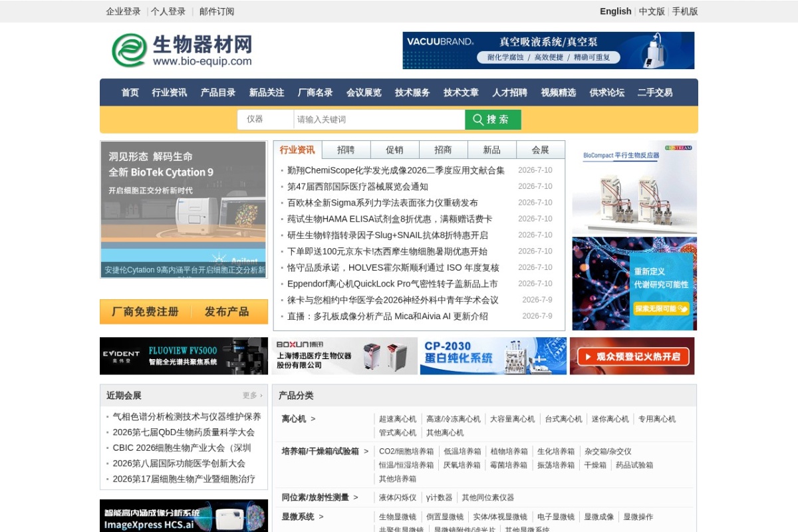Open 技术文章 navigation item

pos(461,92)
